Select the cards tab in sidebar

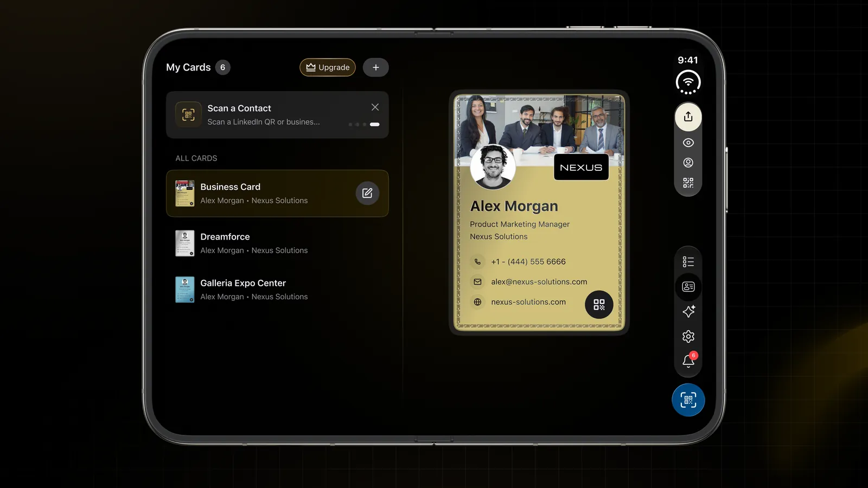688,287
